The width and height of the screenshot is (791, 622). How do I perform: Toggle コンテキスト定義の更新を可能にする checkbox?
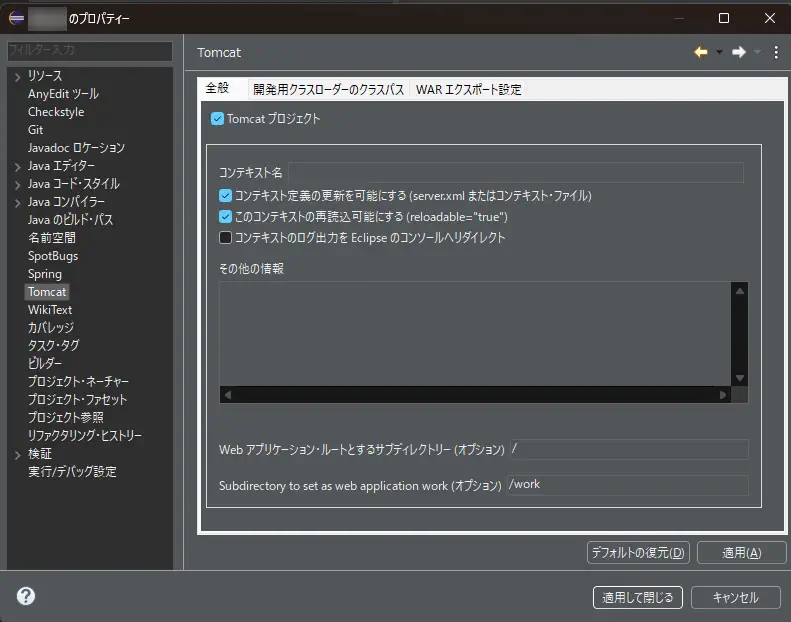pos(225,196)
